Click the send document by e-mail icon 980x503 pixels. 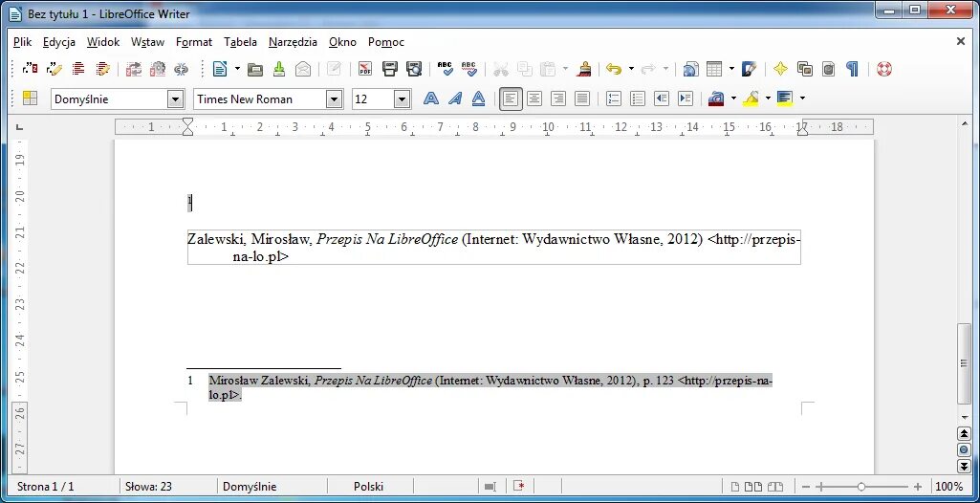(303, 69)
